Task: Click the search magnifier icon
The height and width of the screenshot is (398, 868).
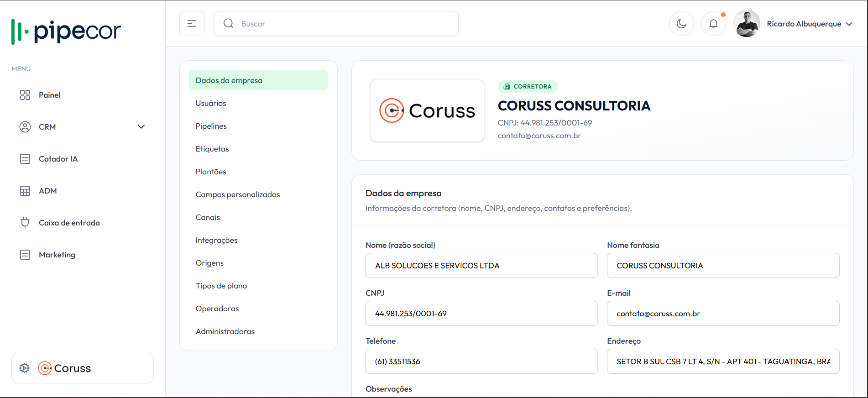Action: coord(229,24)
